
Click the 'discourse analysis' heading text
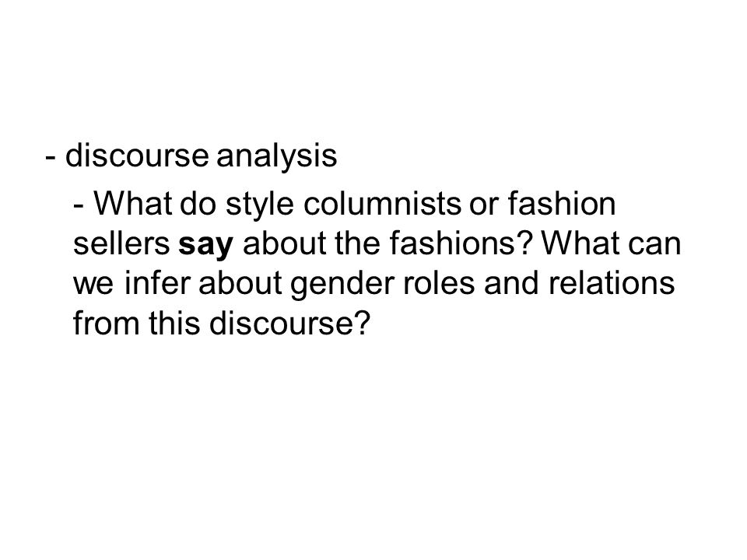pyautogui.click(x=201, y=156)
